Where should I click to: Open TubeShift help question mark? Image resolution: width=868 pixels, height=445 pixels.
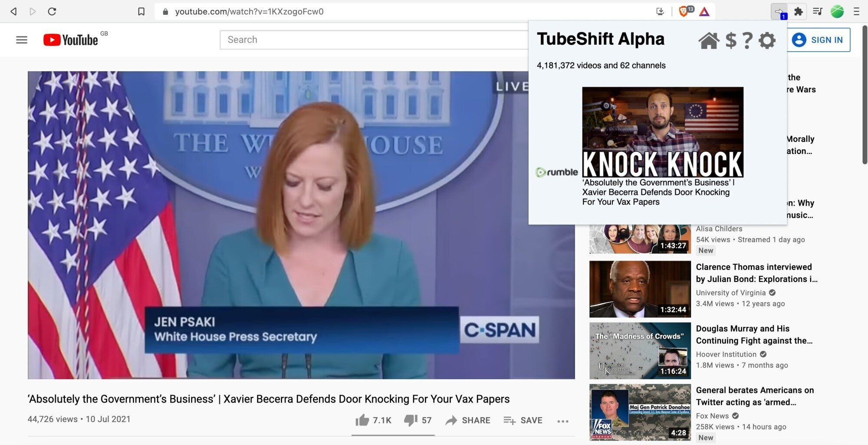point(747,40)
